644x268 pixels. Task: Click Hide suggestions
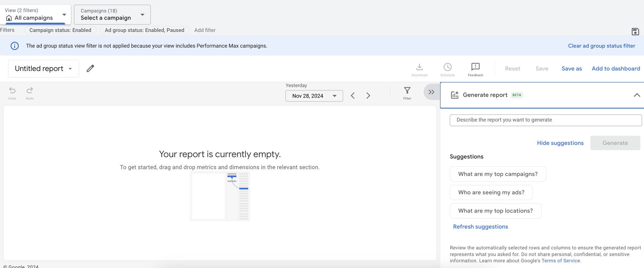(x=560, y=143)
